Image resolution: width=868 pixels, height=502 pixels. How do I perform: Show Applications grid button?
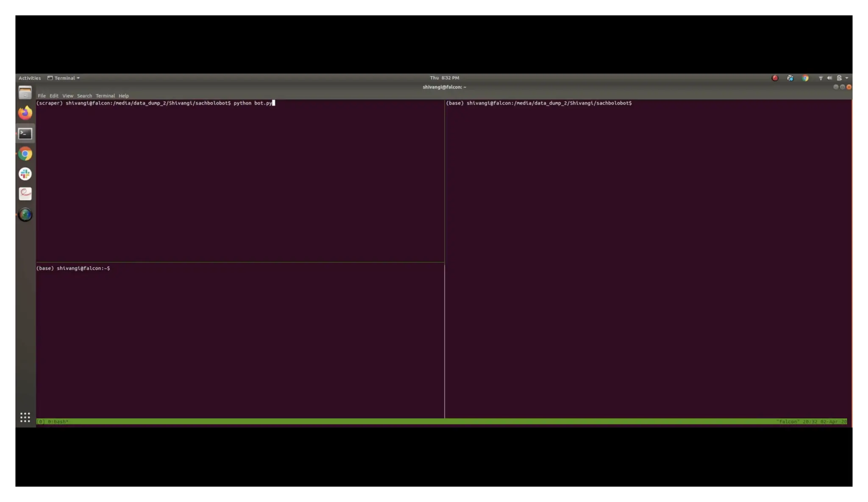pyautogui.click(x=25, y=417)
